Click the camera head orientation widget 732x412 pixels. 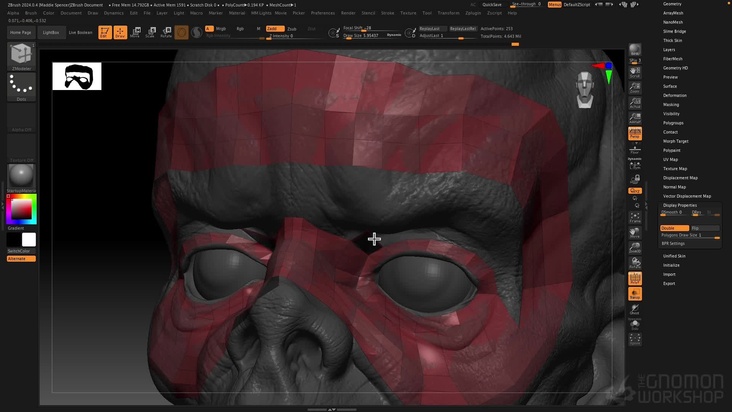pyautogui.click(x=584, y=90)
